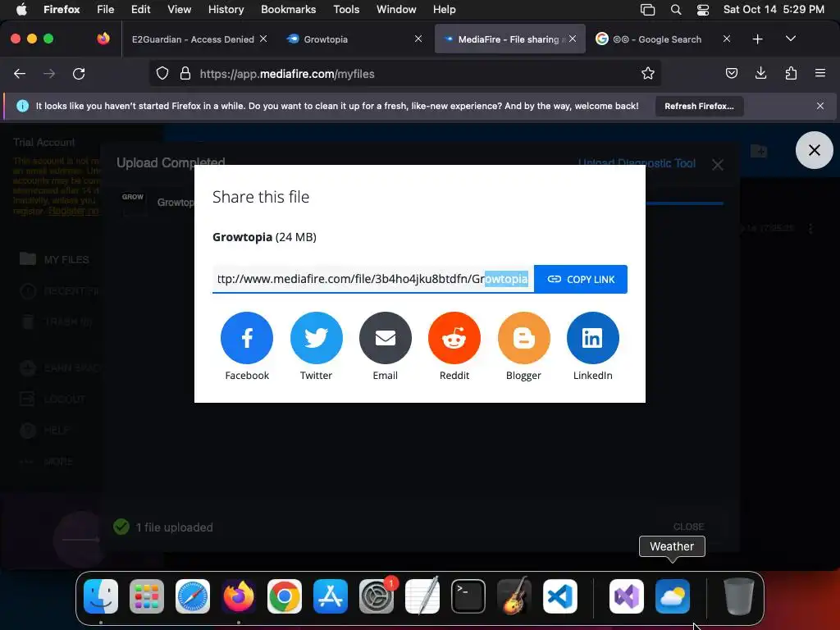
Task: Open a new tab with plus
Action: [757, 39]
